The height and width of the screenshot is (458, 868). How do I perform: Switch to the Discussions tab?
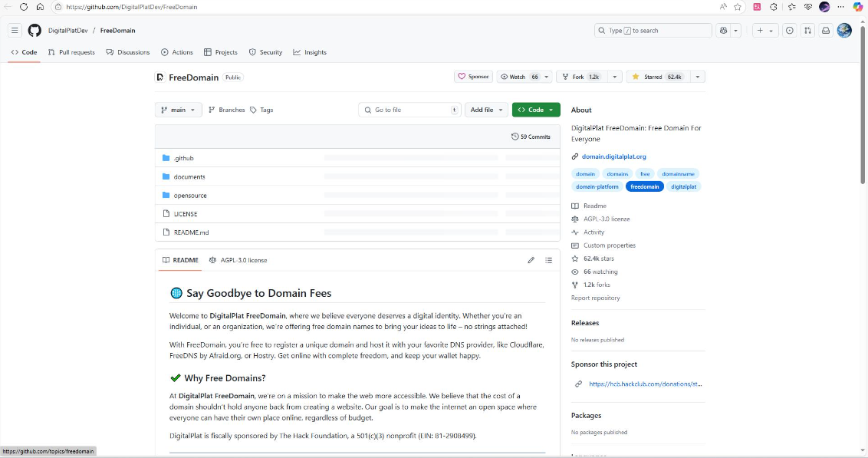pyautogui.click(x=128, y=52)
